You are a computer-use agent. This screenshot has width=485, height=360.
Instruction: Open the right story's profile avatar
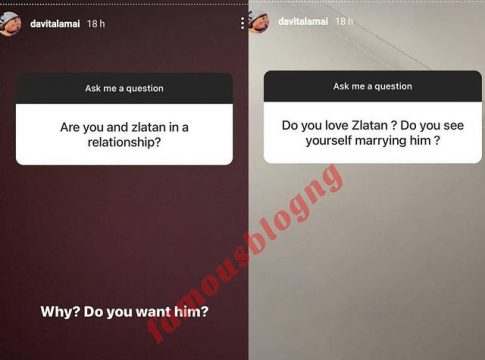(x=259, y=22)
